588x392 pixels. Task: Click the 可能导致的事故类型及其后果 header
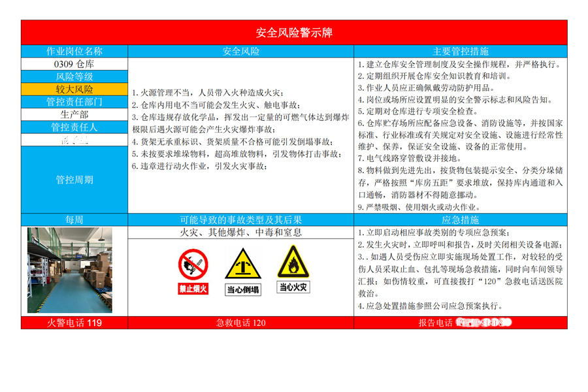(x=241, y=220)
